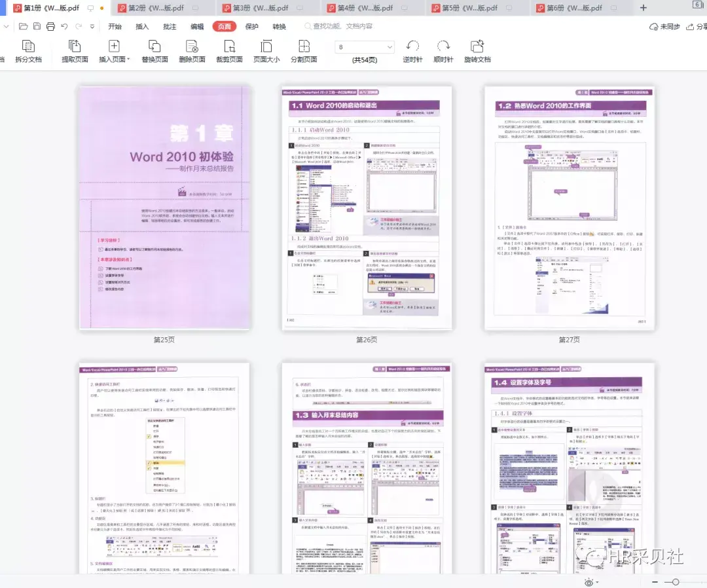Click the 未同步 cloud sync icon
Viewport: 707px width, 588px height.
click(x=653, y=27)
